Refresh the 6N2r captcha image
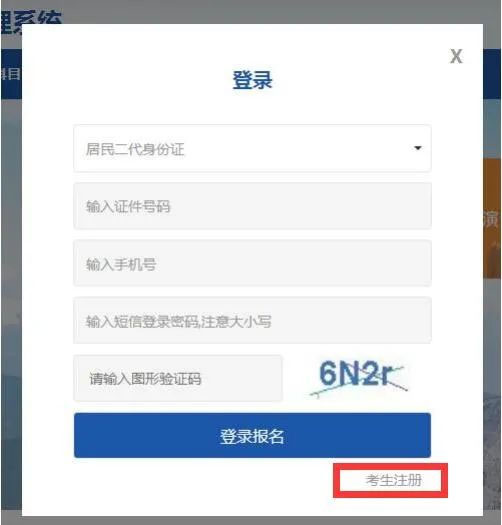This screenshot has width=502, height=525. (359, 377)
